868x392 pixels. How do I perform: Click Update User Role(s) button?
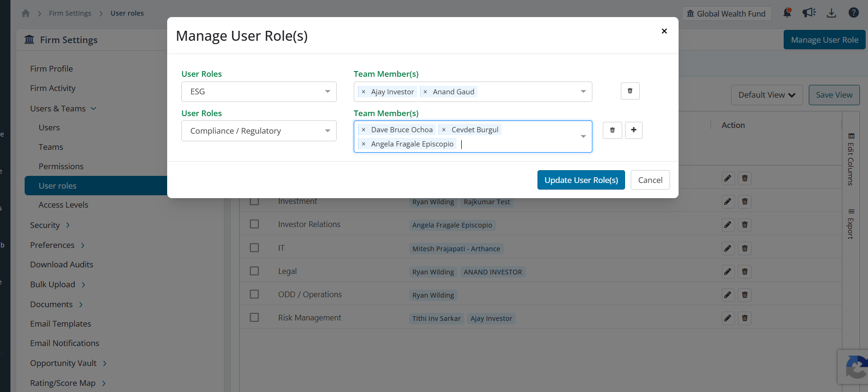pyautogui.click(x=581, y=180)
